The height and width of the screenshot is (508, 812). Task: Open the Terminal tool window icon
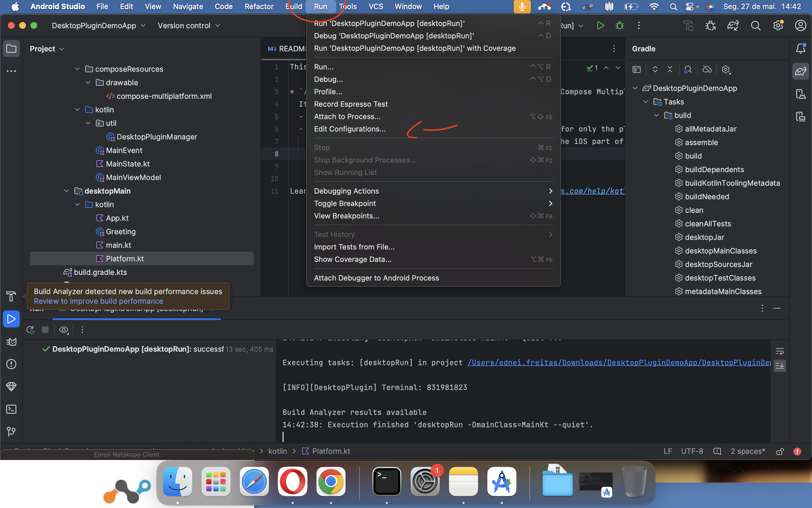tap(11, 409)
